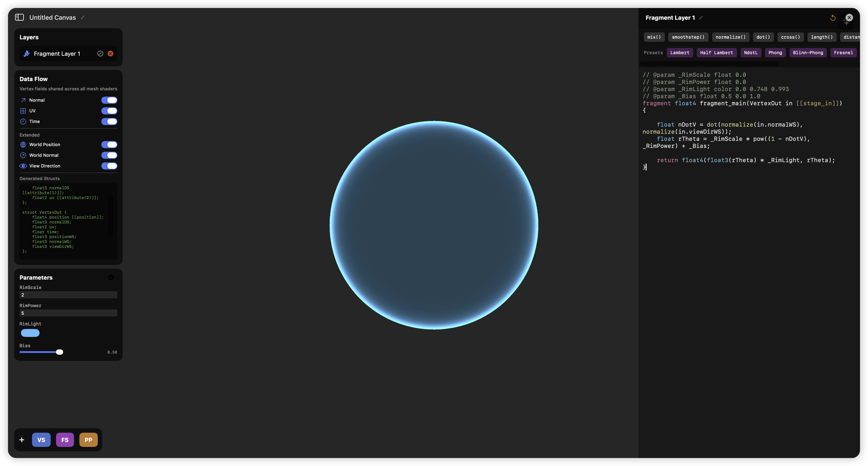Click the View Direction eye icon
868x466 pixels.
coord(23,166)
